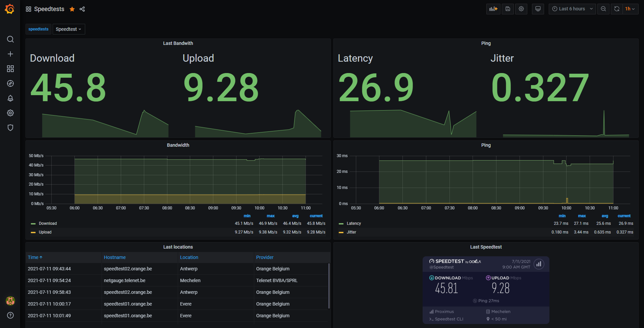Click the Upload yellow legend color swatch

tap(33, 232)
